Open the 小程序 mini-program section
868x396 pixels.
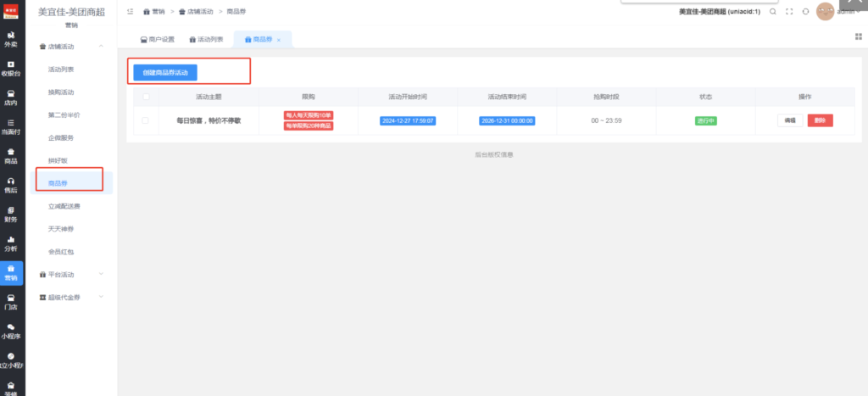coord(10,332)
